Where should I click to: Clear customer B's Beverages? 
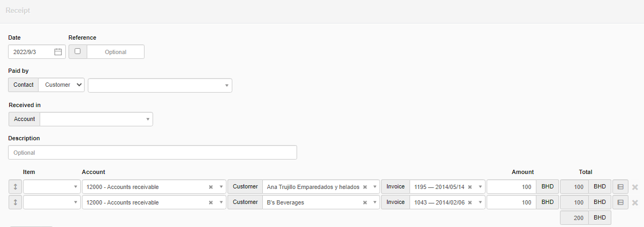coord(365,202)
